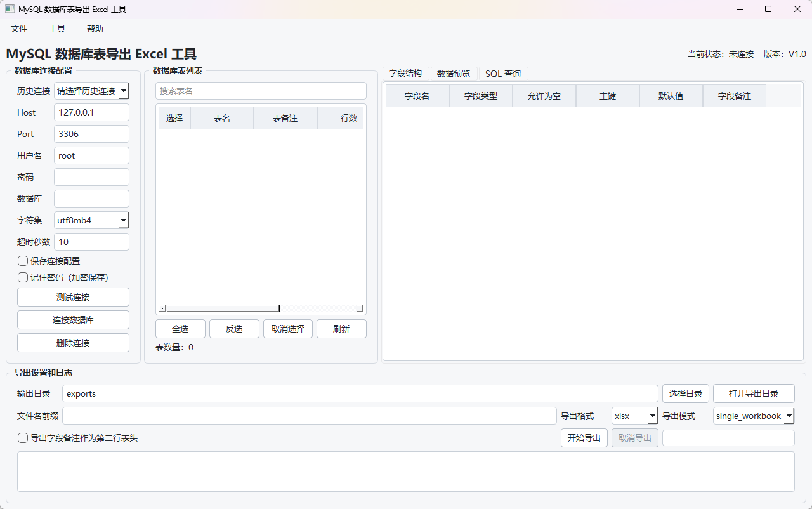Image resolution: width=812 pixels, height=509 pixels.
Task: Click the 字段名 column header
Action: (417, 96)
